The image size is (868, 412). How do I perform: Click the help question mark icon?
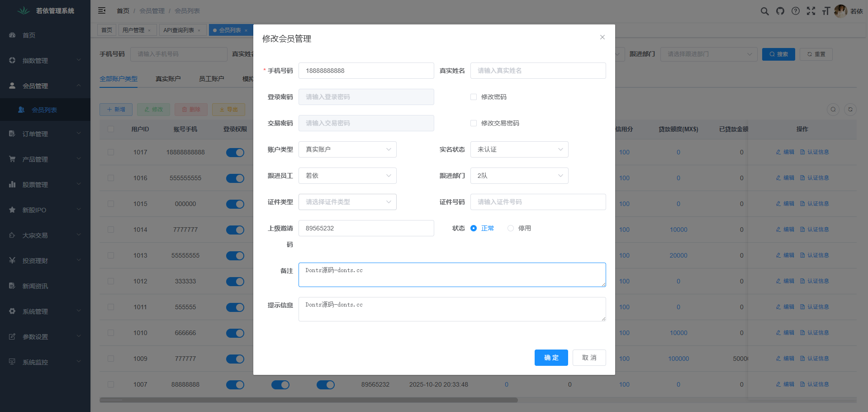(x=796, y=11)
